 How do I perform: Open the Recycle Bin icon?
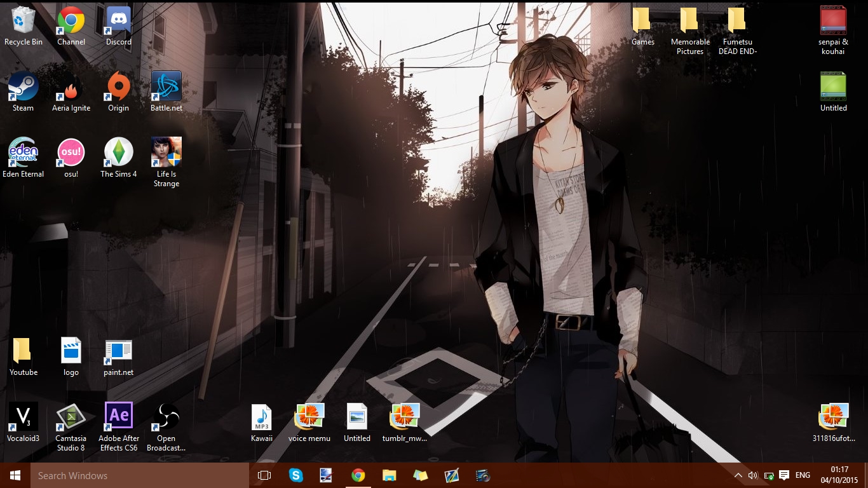click(x=24, y=26)
